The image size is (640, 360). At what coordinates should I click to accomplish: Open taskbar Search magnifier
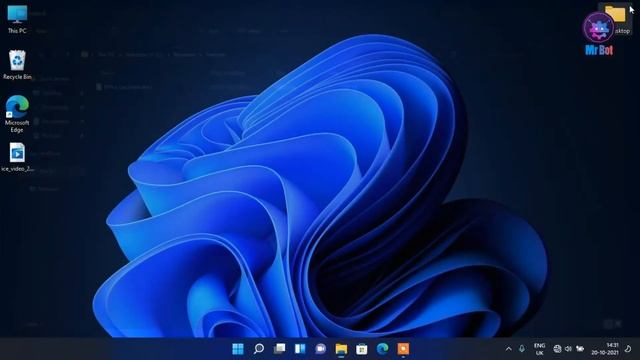coord(259,349)
